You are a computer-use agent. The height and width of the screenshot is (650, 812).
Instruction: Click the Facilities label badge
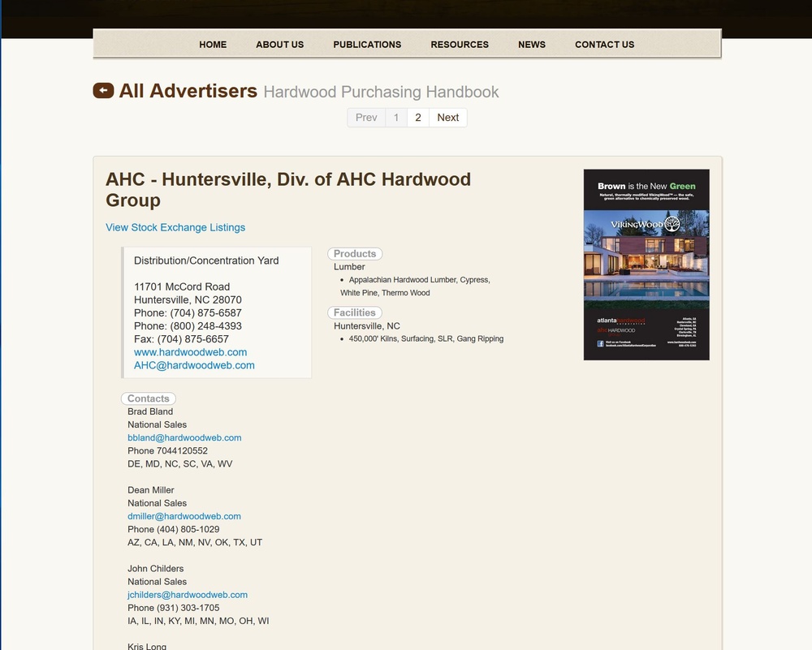(x=355, y=312)
